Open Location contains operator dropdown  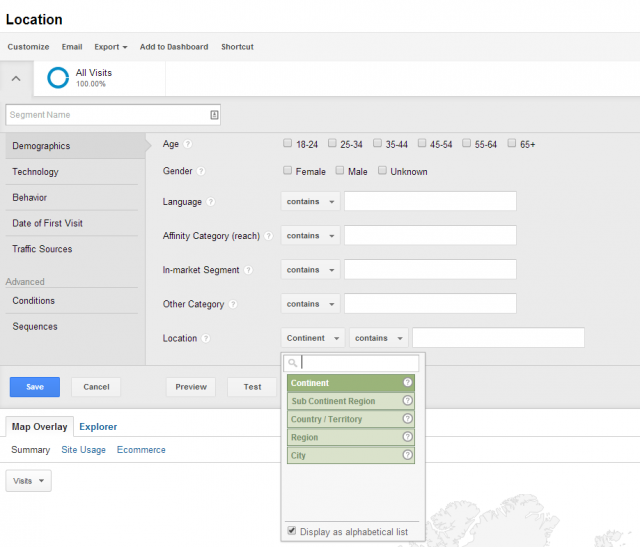point(379,338)
